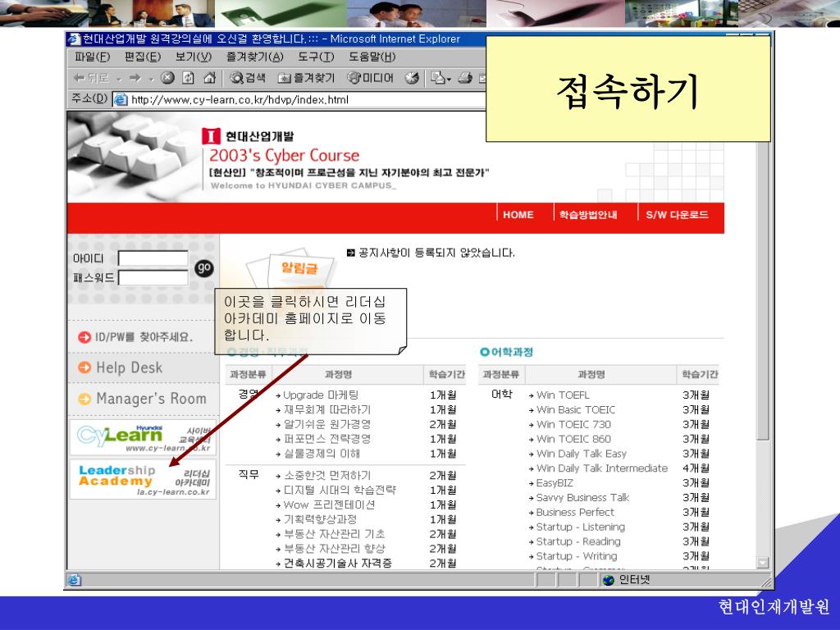Viewport: 840px width, 630px height.
Task: Open the Win TOEIC 730 course
Action: pyautogui.click(x=573, y=424)
